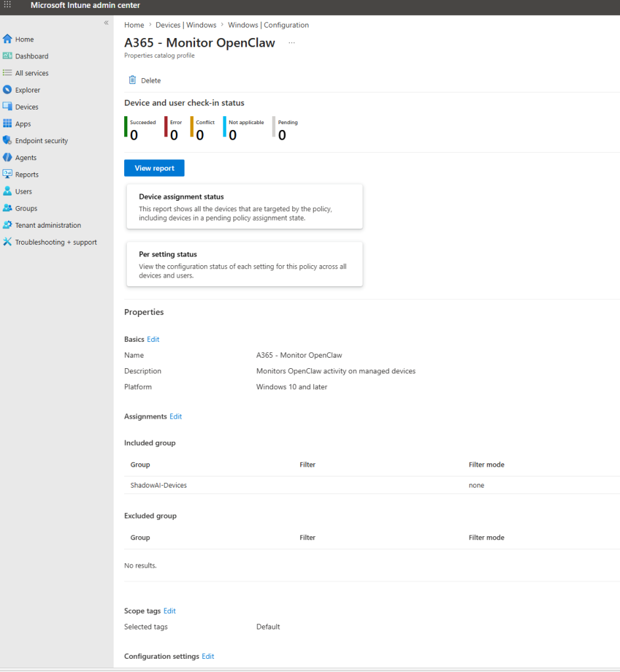Select All services in the sidebar
The image size is (620, 672).
point(32,73)
